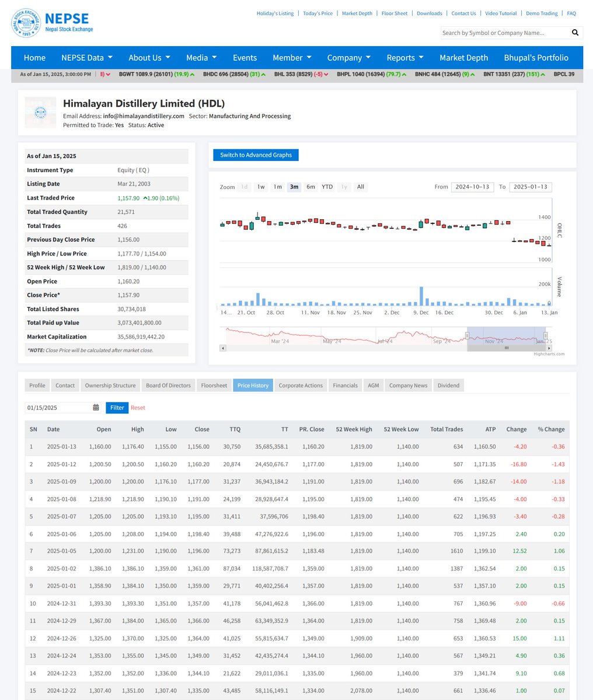Screen dimensions: 593x700
Task: Open the calendar picker beside the date filter
Action: click(96, 407)
